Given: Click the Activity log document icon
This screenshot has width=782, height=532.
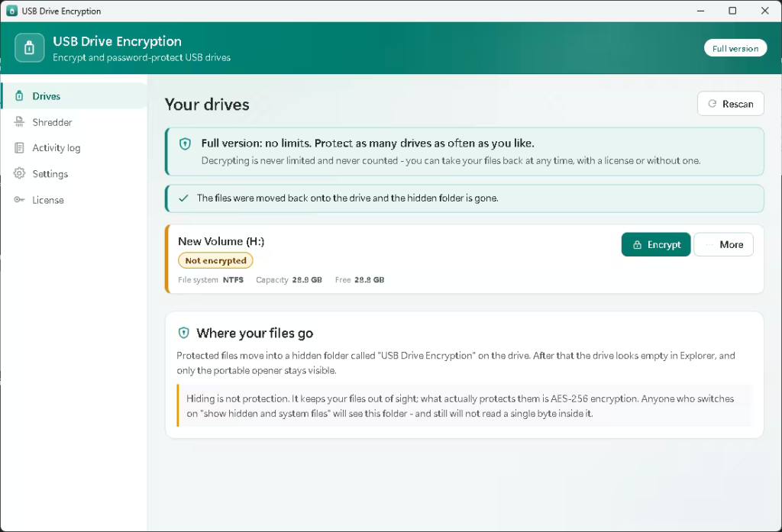Looking at the screenshot, I should tap(19, 147).
